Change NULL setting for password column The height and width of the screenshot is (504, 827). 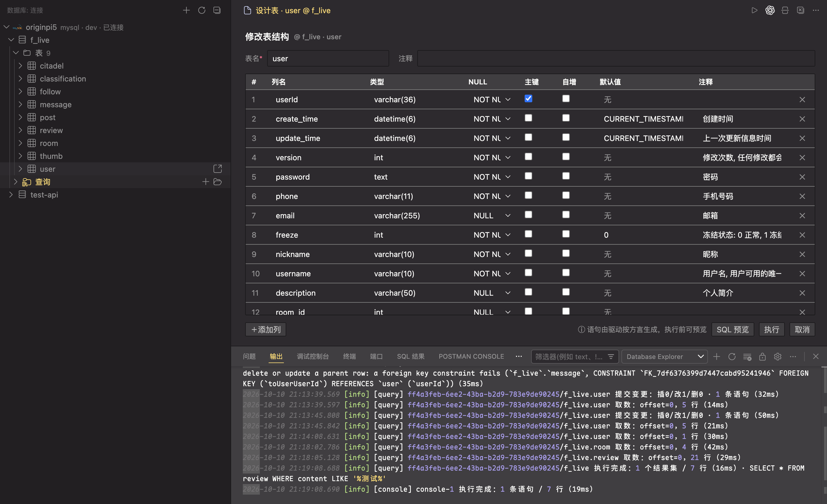pyautogui.click(x=492, y=177)
